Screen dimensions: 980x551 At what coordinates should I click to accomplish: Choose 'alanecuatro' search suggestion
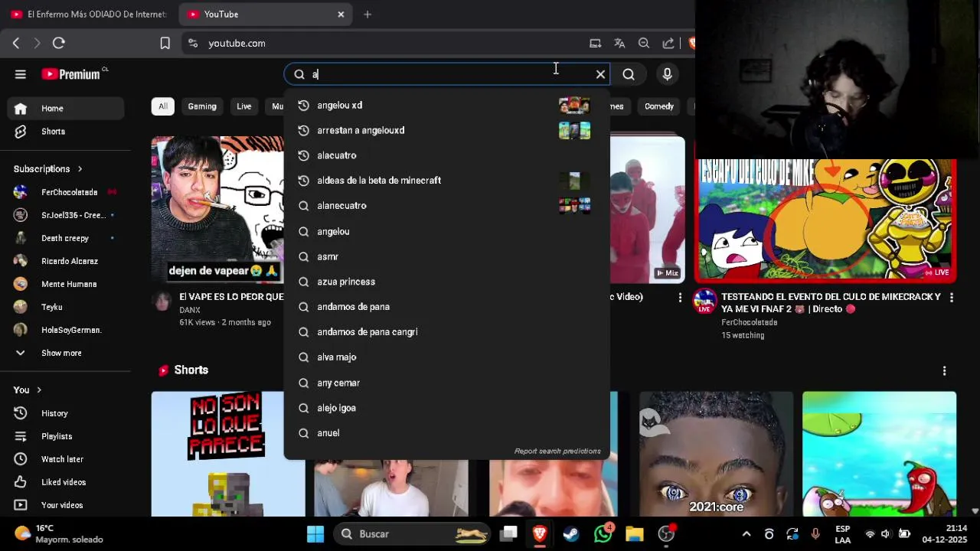[447, 206]
